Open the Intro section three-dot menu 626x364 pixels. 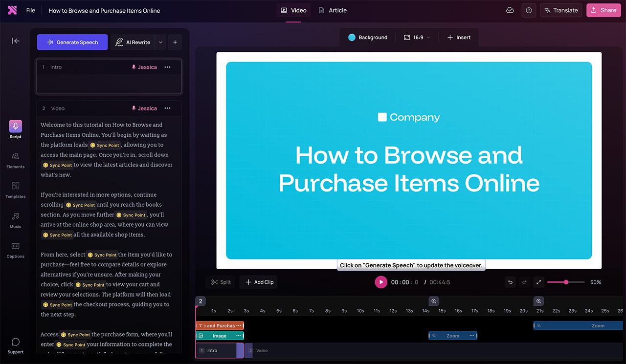(x=168, y=67)
